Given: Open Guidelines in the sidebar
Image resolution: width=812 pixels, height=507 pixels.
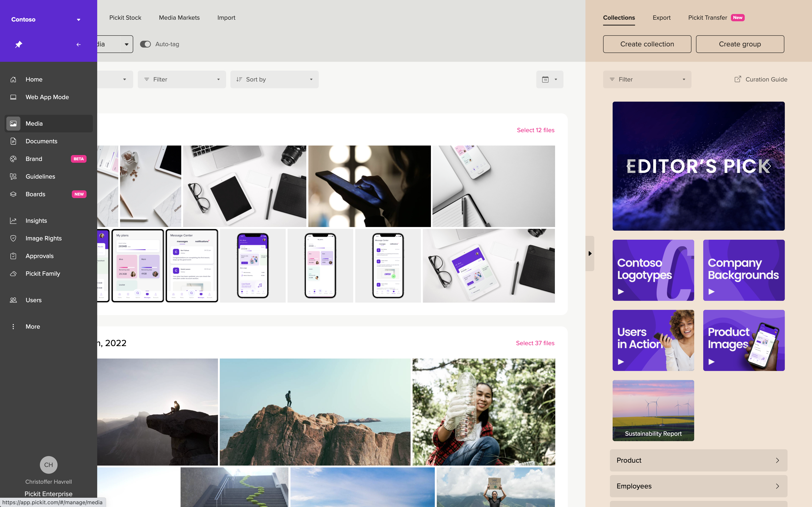Looking at the screenshot, I should click(x=40, y=176).
